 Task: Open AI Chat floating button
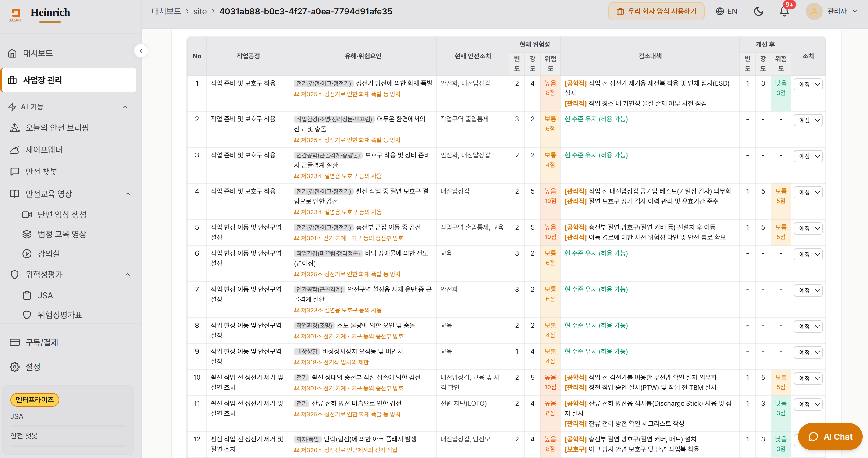pyautogui.click(x=830, y=436)
